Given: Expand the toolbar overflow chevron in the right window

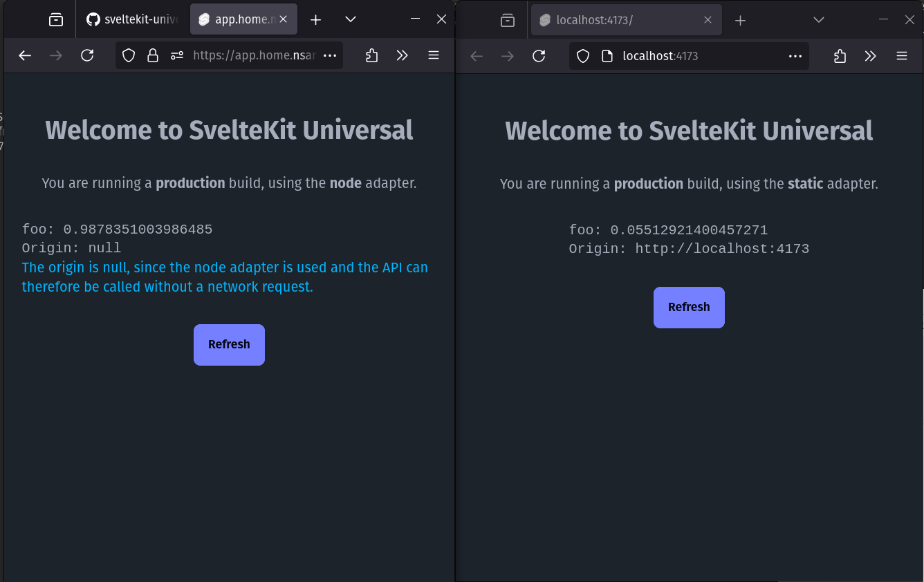Looking at the screenshot, I should click(871, 56).
